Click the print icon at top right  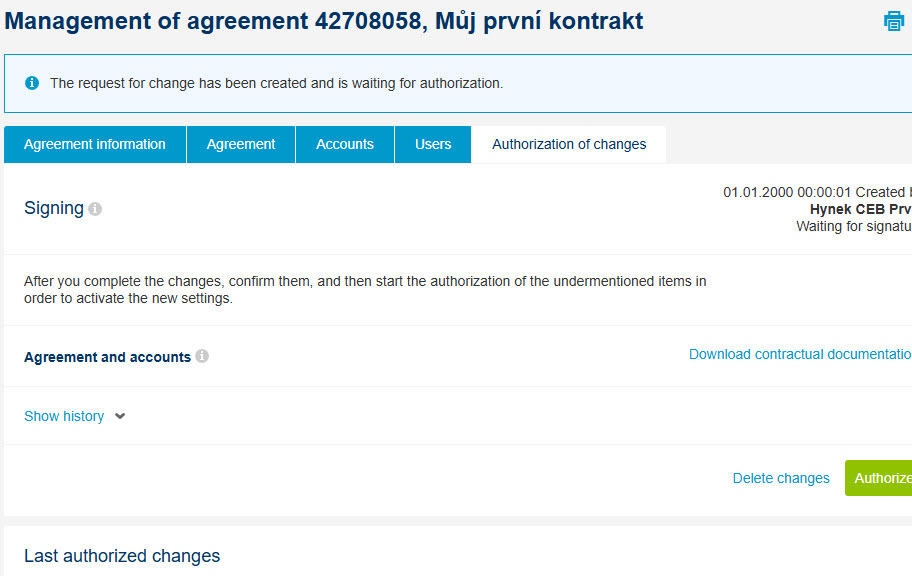pos(893,21)
